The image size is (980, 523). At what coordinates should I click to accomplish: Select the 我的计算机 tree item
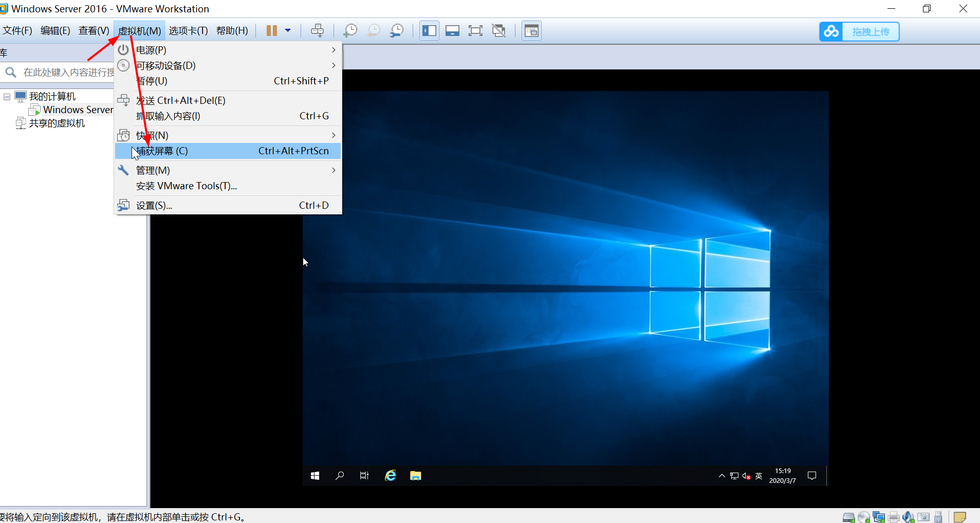[x=52, y=97]
